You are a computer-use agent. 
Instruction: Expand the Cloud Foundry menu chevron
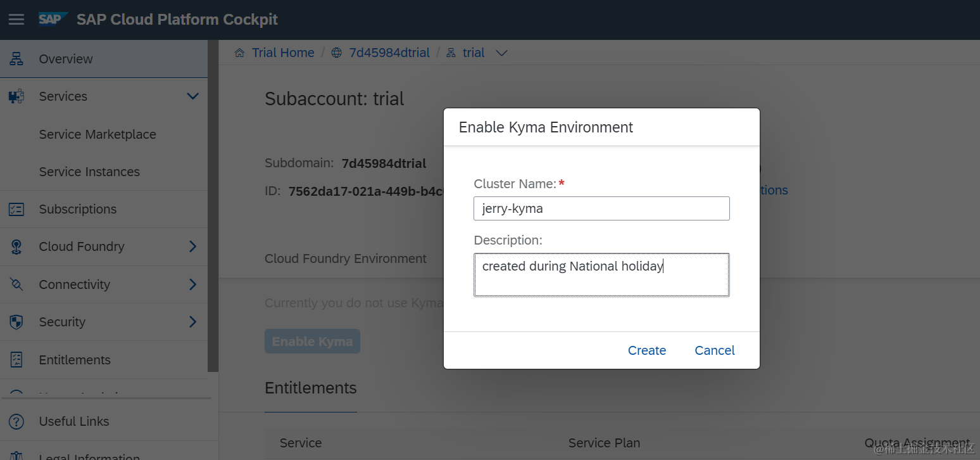click(x=192, y=246)
